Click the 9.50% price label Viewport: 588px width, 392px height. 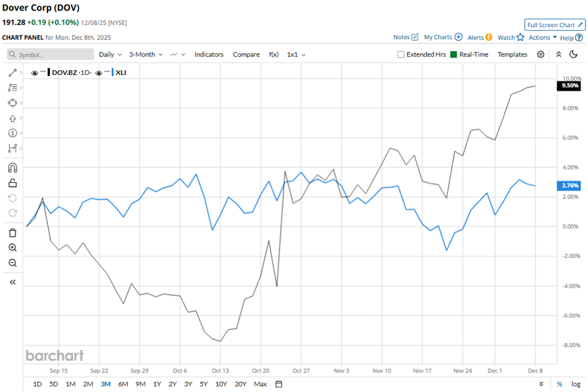(569, 86)
